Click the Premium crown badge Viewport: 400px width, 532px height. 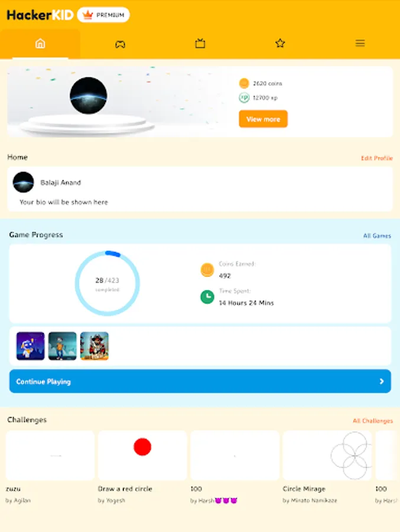coord(103,15)
